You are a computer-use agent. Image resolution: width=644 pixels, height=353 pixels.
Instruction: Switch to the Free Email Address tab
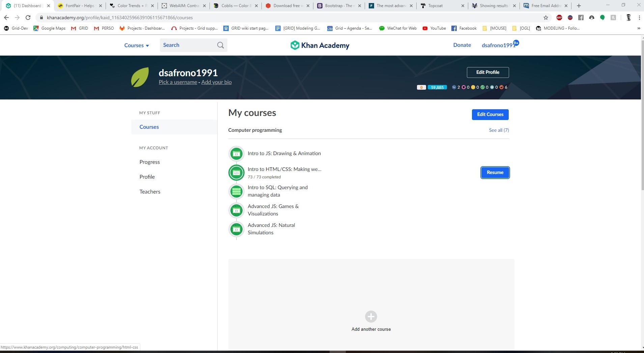click(545, 6)
